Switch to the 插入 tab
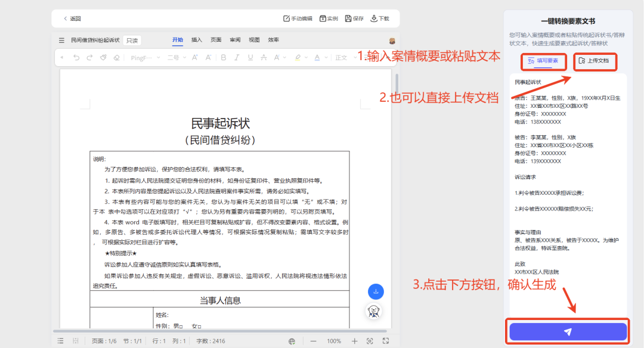The height and width of the screenshot is (348, 644). pos(197,40)
